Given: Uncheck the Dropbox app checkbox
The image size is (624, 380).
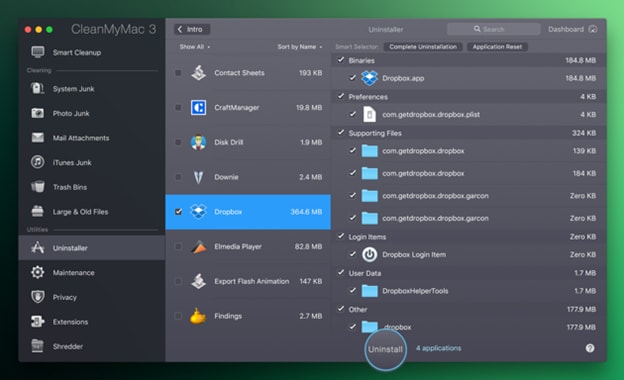Looking at the screenshot, I should click(178, 211).
